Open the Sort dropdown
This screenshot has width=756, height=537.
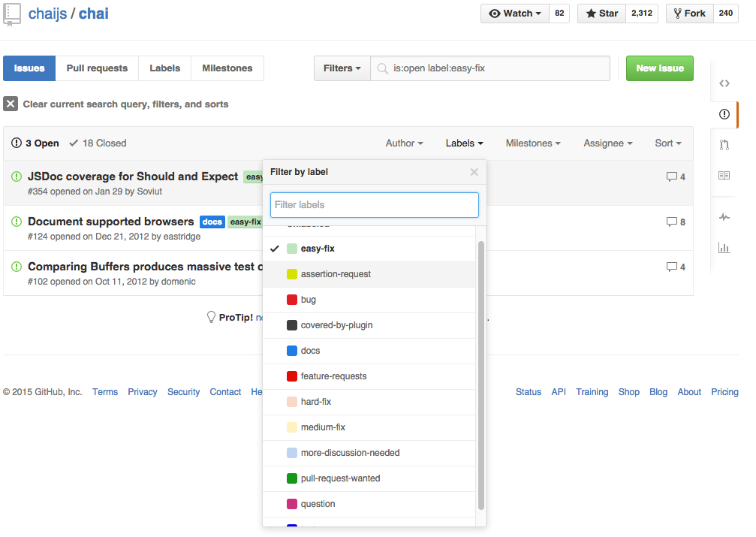(x=667, y=143)
